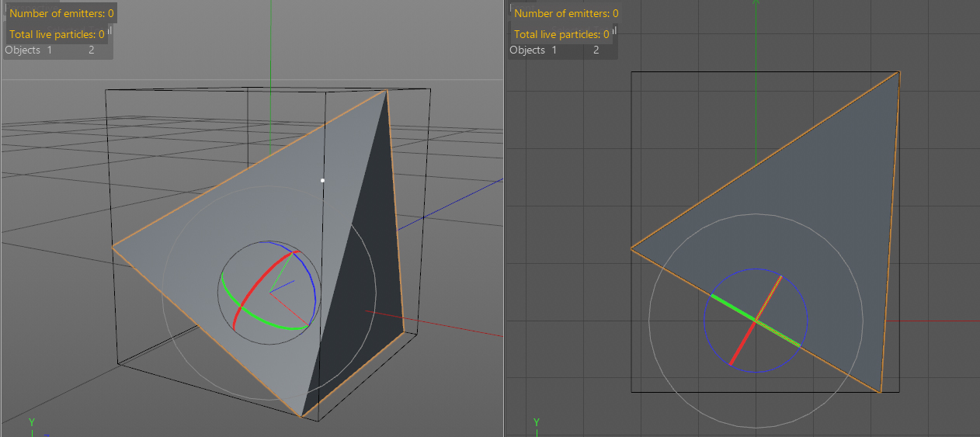Click the green Y axis indicator in right viewport
The height and width of the screenshot is (437, 980).
tap(537, 422)
